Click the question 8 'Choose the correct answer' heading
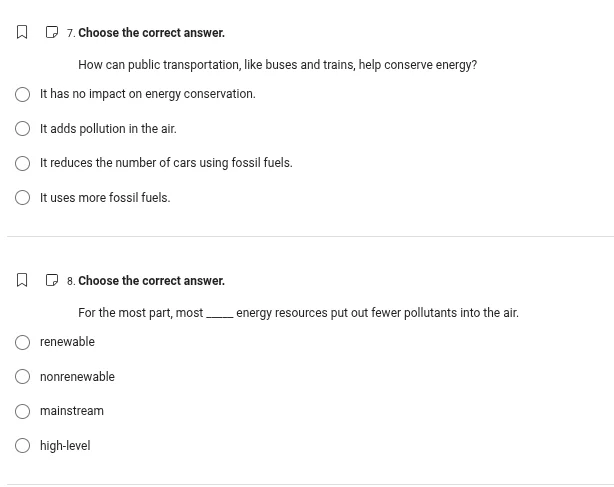Screen dimensions: 614x487 (151, 281)
